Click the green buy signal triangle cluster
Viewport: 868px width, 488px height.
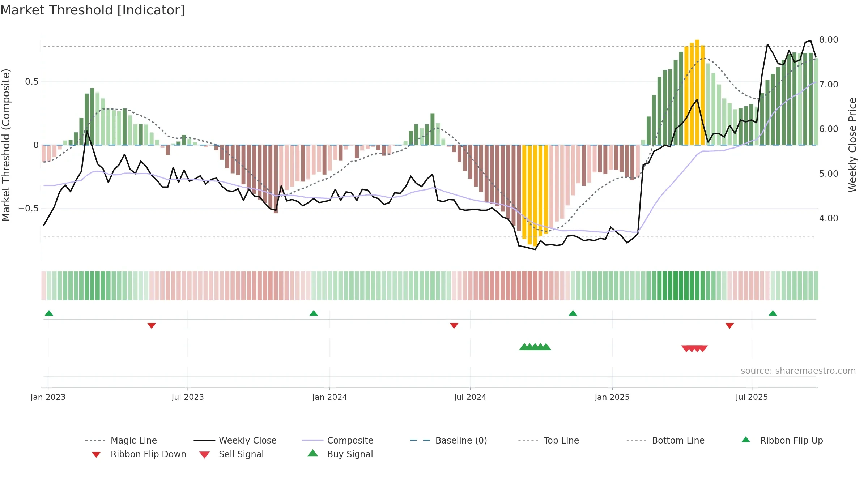tap(535, 347)
